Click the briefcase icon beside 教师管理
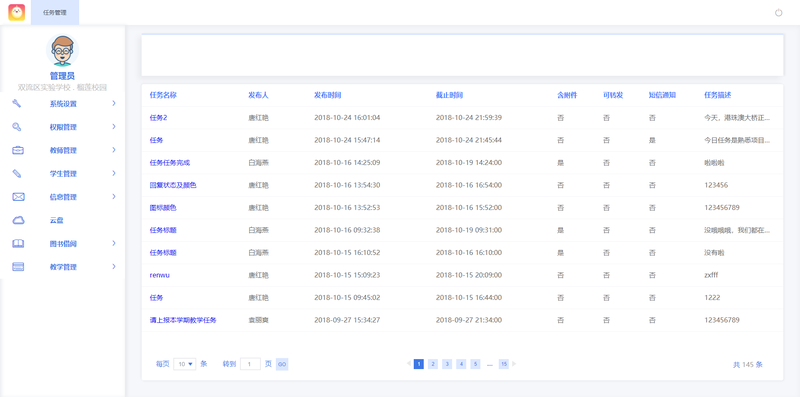The image size is (800, 397). tap(18, 150)
